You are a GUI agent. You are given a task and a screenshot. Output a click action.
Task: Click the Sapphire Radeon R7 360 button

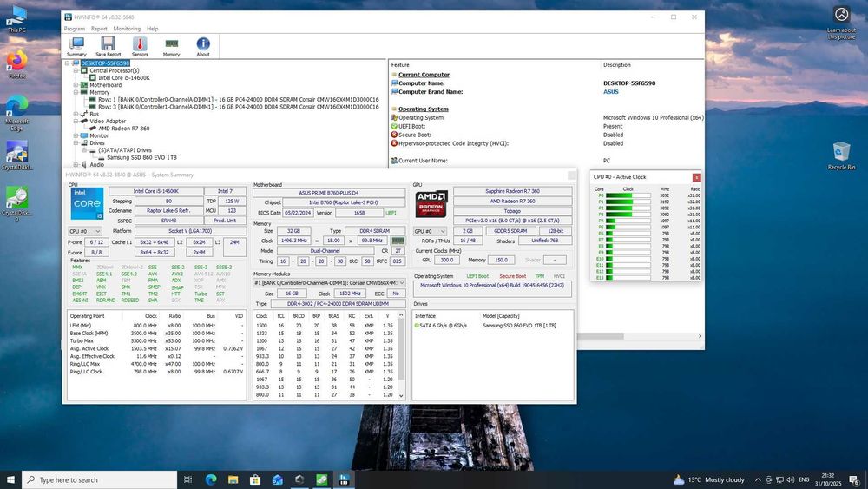[x=513, y=191]
